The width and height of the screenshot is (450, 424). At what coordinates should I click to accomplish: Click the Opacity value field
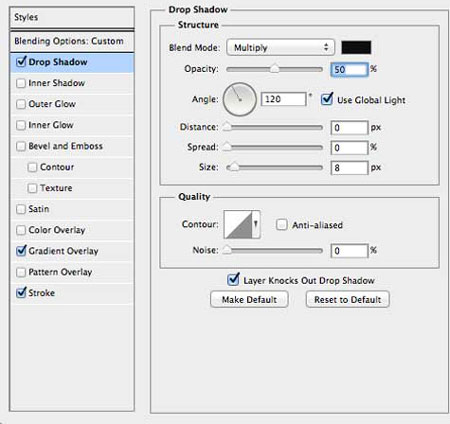point(349,69)
